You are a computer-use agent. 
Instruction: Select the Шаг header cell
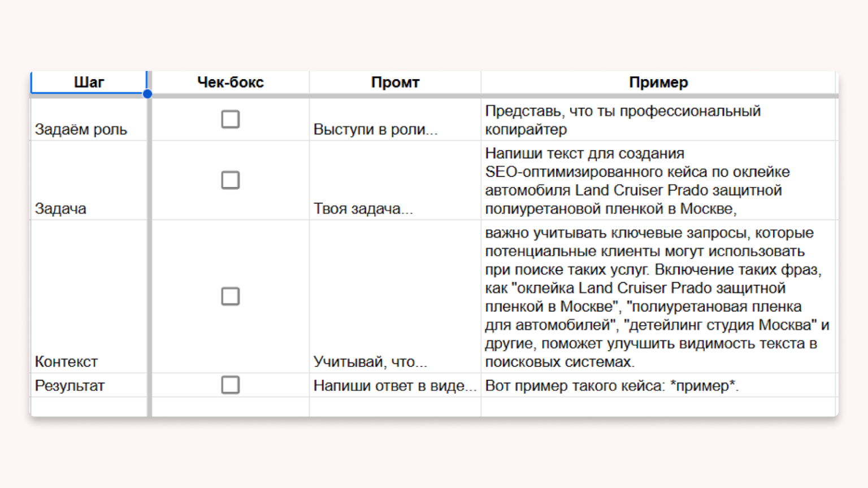tap(89, 82)
